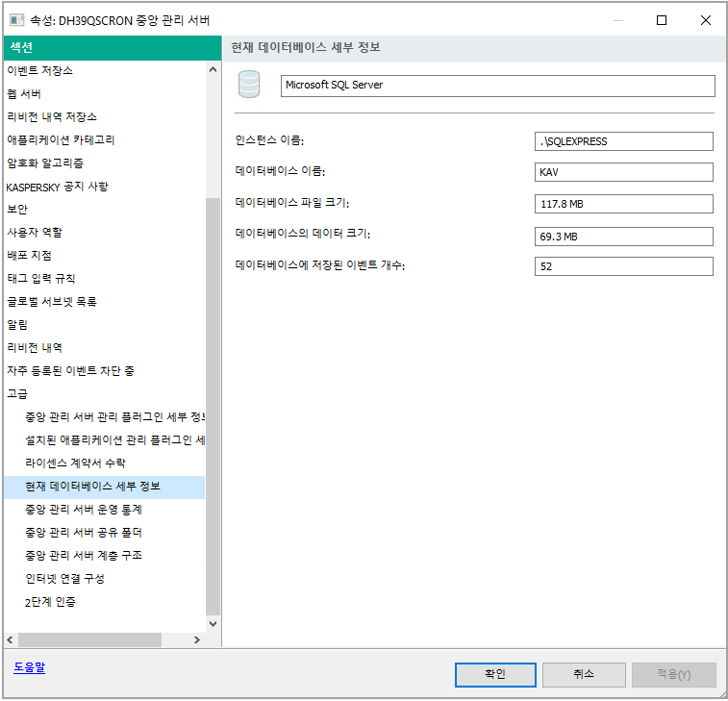
Task: Open 중앙 관리 서버 운영 통계
Action: point(84,509)
